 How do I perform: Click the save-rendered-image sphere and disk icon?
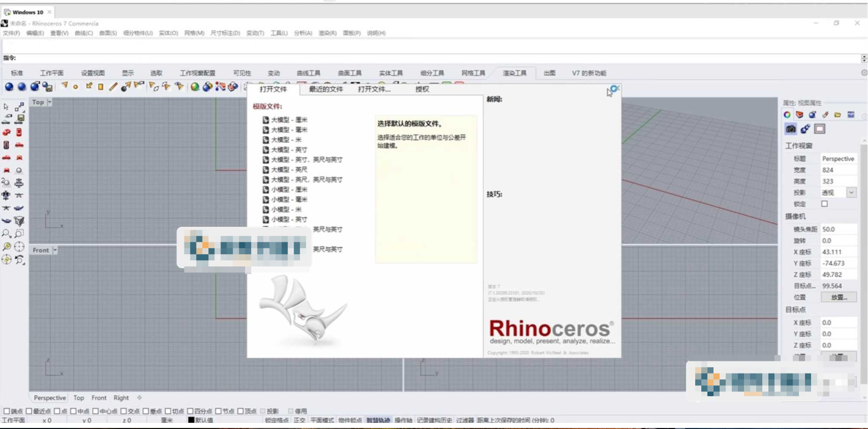47,86
